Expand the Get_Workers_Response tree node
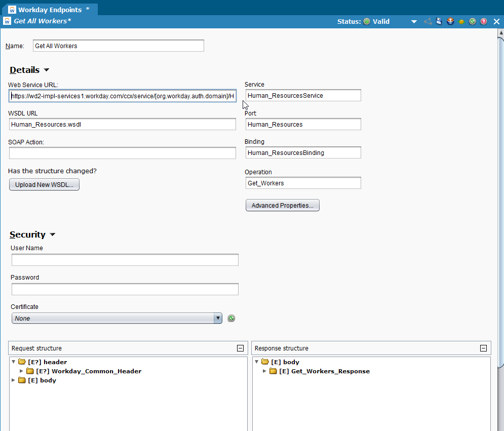 264,371
